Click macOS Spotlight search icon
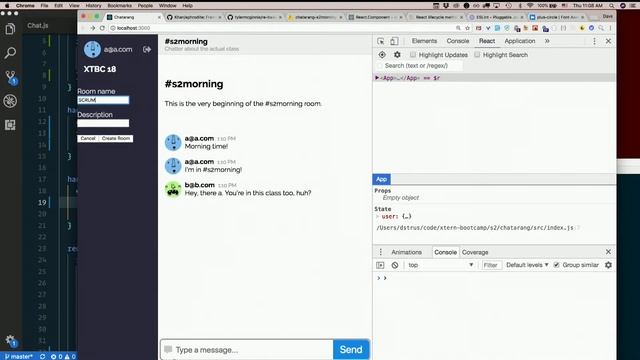Screen dimensions: 640x360 (611, 6)
